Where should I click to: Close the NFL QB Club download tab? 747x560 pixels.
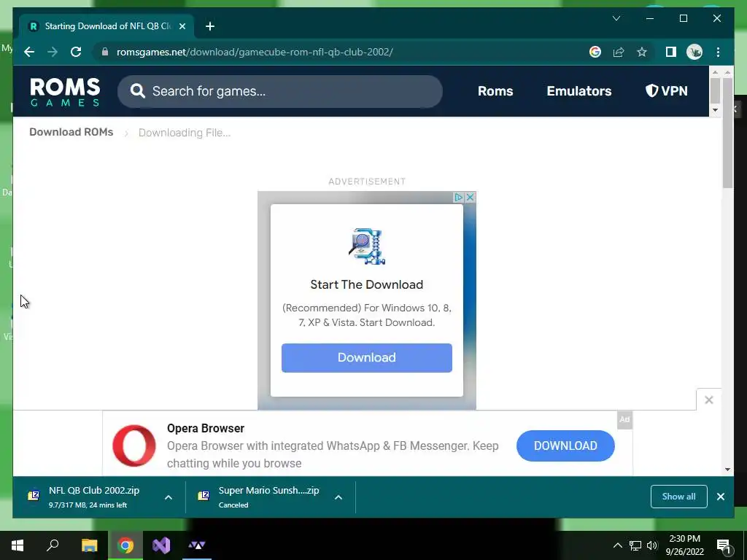coord(182,26)
